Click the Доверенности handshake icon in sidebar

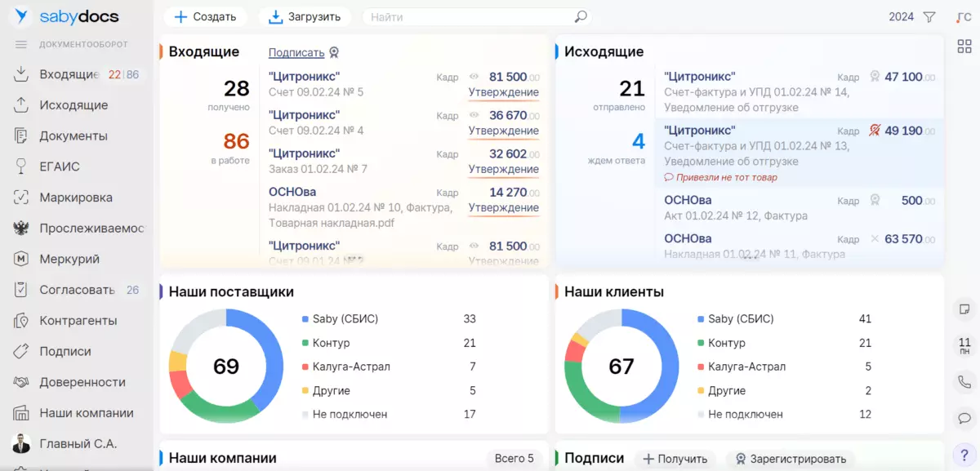(21, 382)
